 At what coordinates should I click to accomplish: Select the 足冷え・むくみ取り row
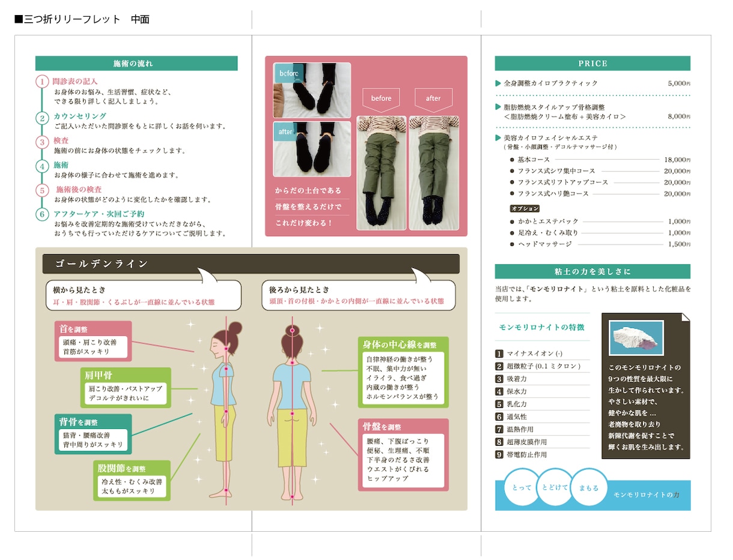click(600, 233)
